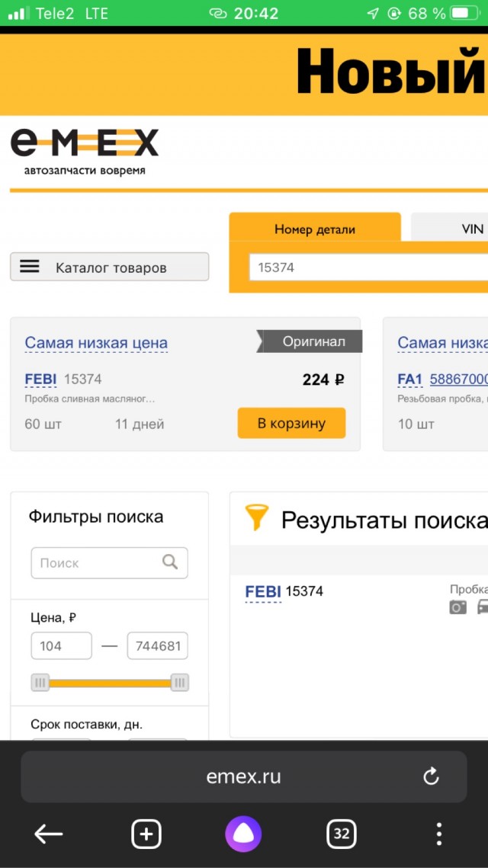
Task: Click the 11 дней delivery text
Action: tap(140, 424)
